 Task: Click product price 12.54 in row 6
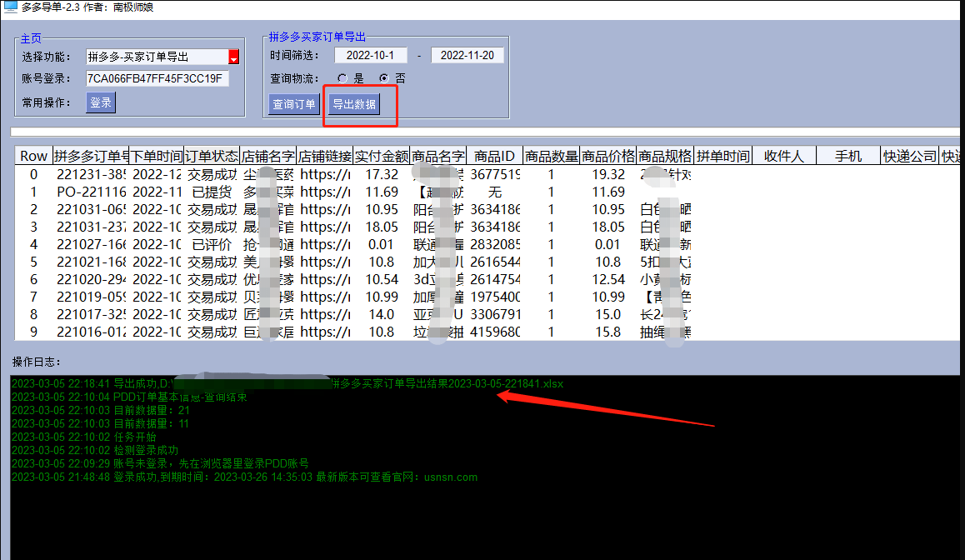[607, 279]
